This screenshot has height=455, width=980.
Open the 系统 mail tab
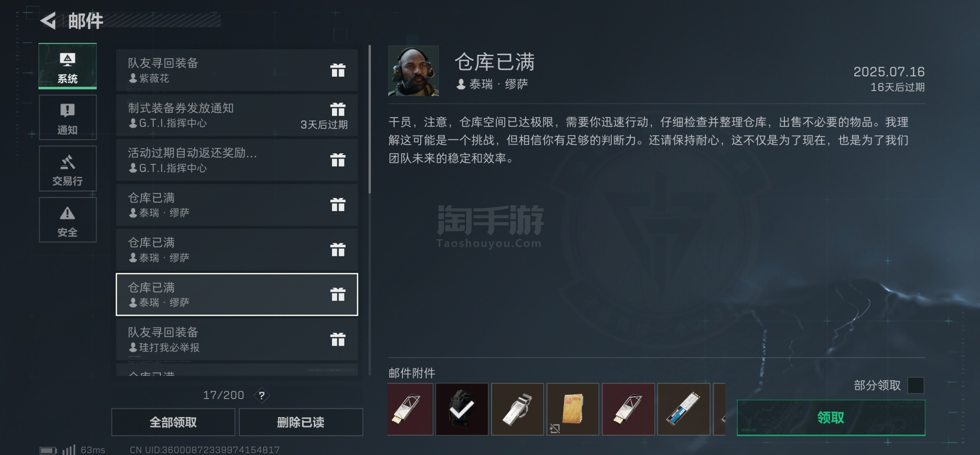click(x=68, y=66)
